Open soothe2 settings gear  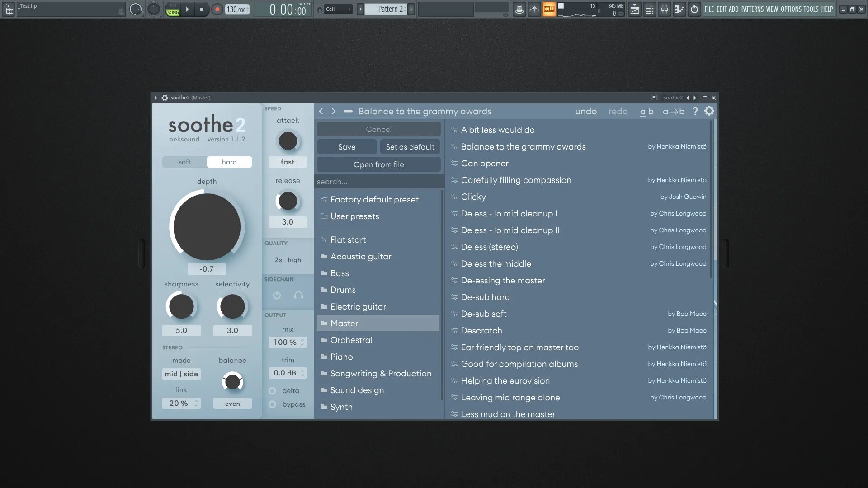point(709,111)
